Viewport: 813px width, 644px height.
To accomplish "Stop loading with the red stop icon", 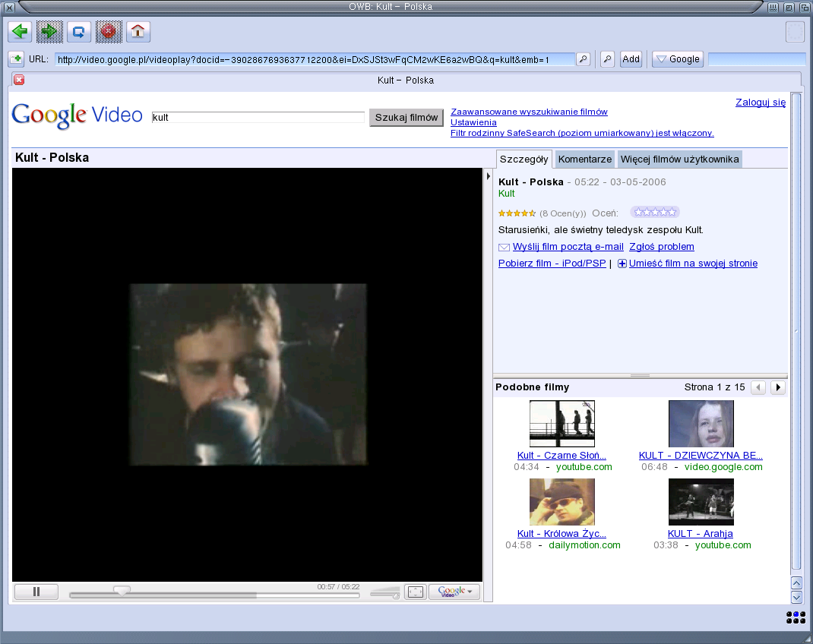I will point(109,32).
